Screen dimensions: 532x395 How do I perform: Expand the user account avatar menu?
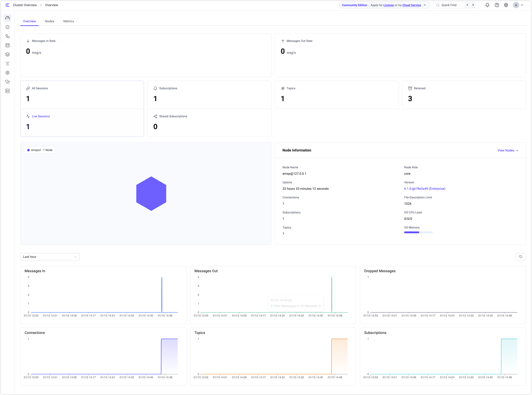pyautogui.click(x=518, y=5)
